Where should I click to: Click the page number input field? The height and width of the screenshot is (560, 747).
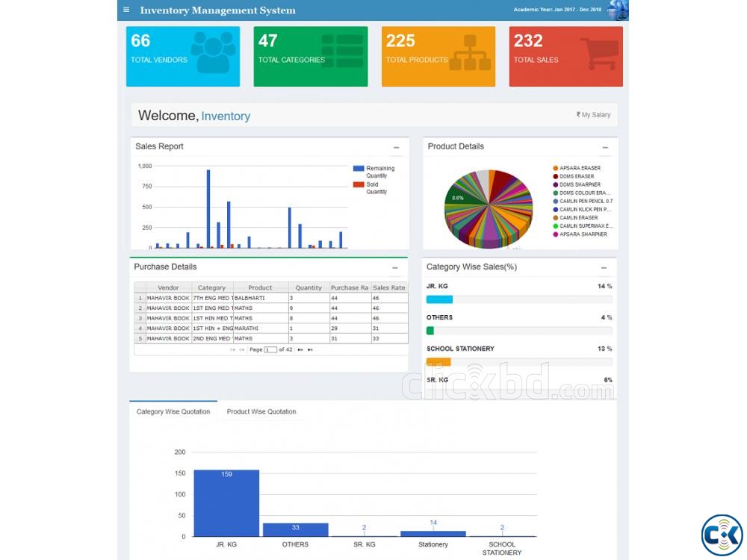click(270, 349)
